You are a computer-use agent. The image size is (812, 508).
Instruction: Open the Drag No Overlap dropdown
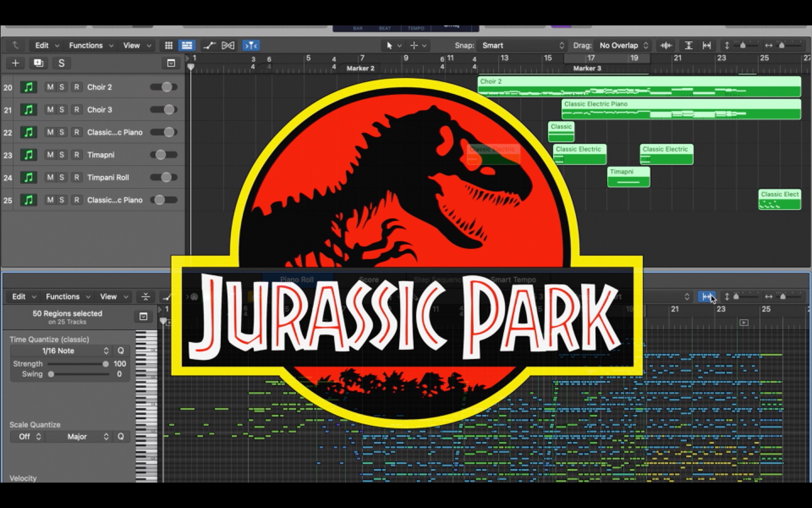pyautogui.click(x=623, y=45)
